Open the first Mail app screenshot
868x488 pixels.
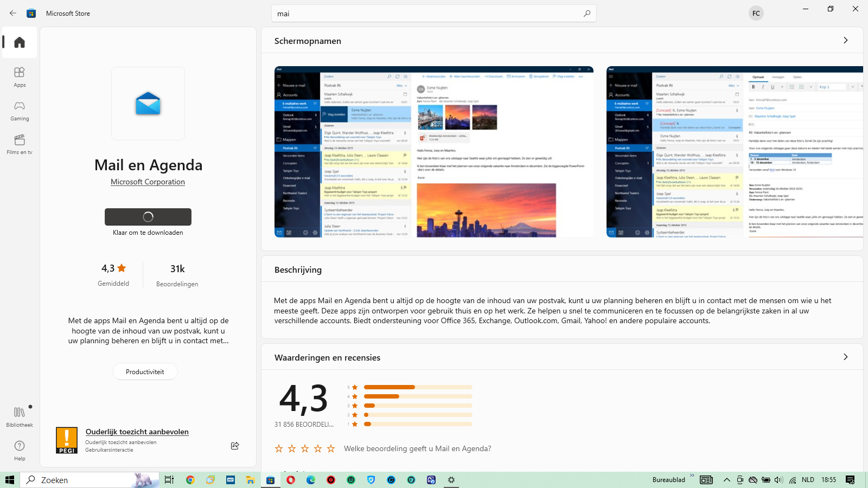(x=434, y=152)
